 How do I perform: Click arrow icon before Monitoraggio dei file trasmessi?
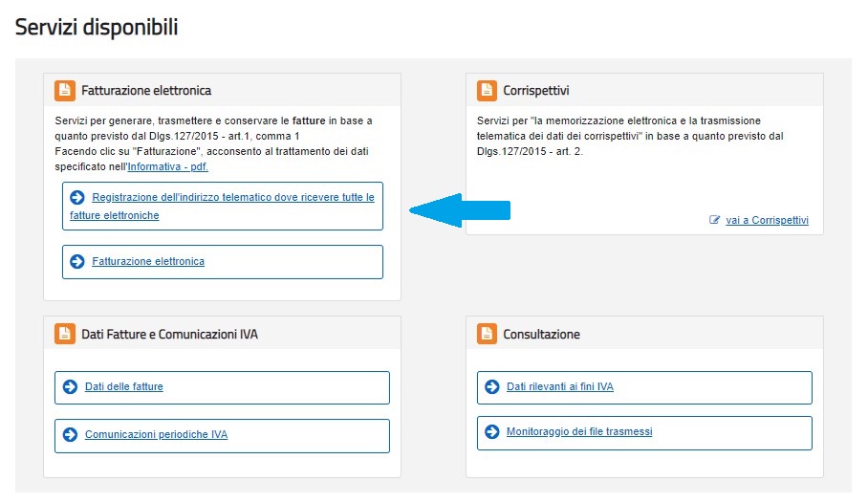point(492,431)
